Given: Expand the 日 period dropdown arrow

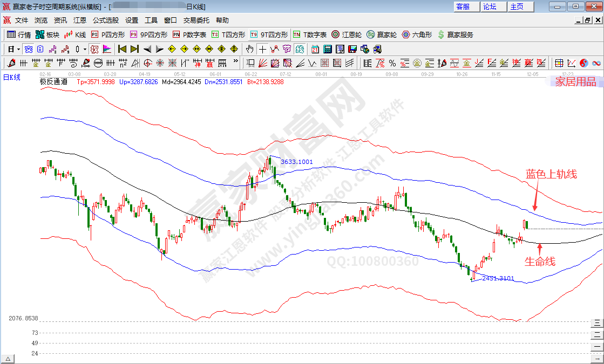Looking at the screenshot, I should point(18,49).
